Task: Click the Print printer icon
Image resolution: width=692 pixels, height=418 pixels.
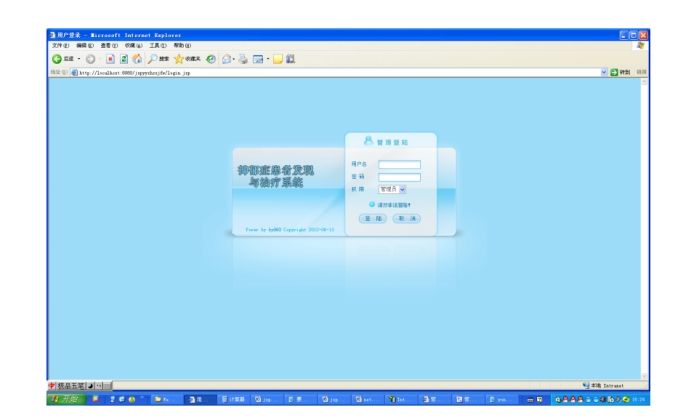Action: (243, 59)
